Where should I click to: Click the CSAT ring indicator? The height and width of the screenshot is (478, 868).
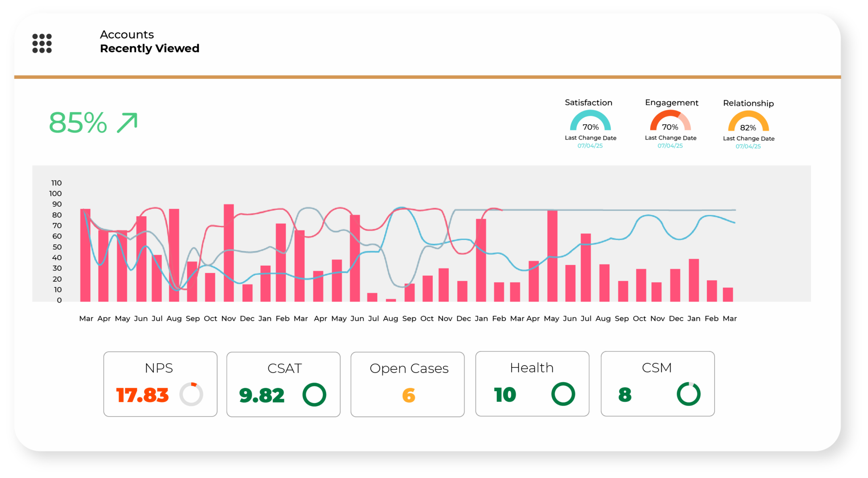314,394
